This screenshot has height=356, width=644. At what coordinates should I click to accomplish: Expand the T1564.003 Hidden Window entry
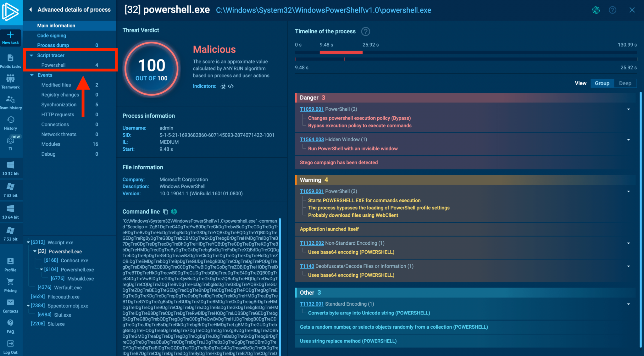pos(628,140)
